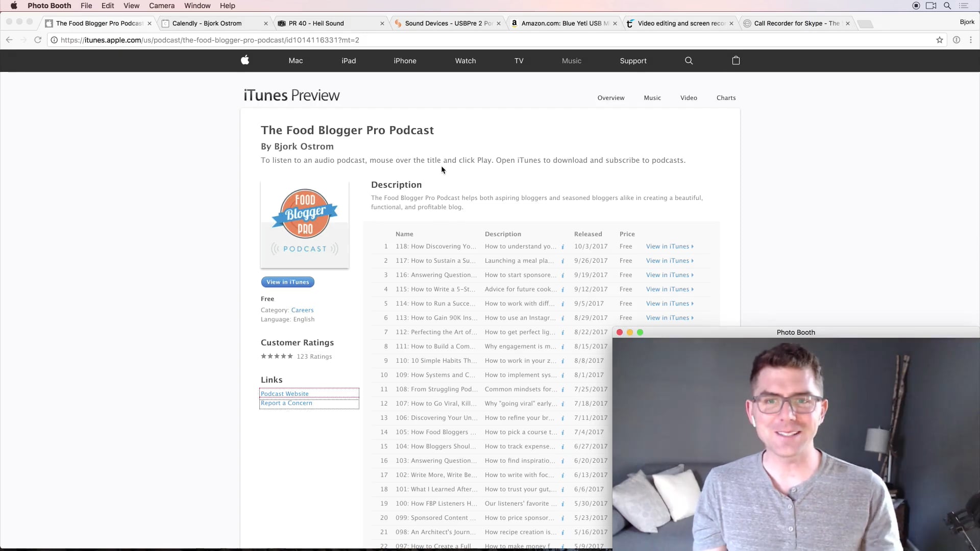
Task: Open the Podcast Website link
Action: click(284, 394)
